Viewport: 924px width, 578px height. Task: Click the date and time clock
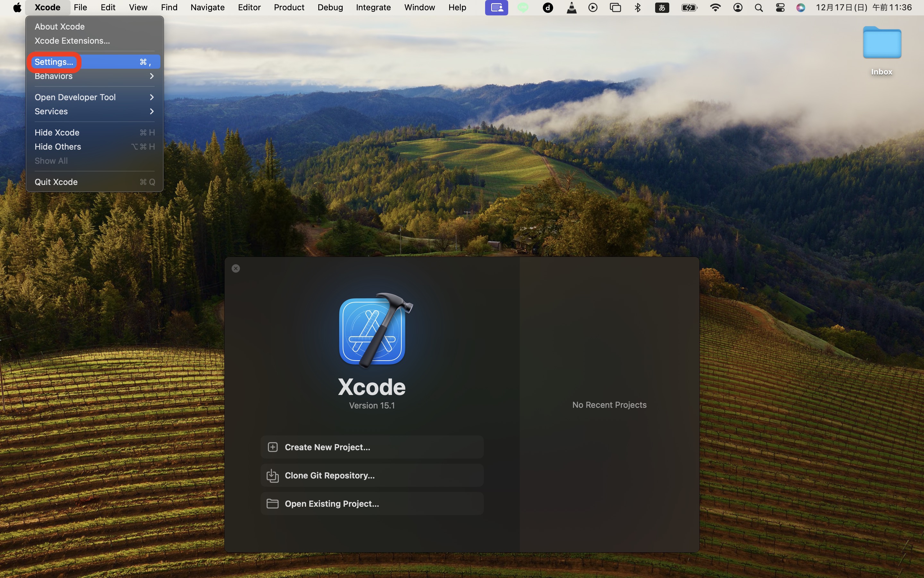pyautogui.click(x=864, y=7)
